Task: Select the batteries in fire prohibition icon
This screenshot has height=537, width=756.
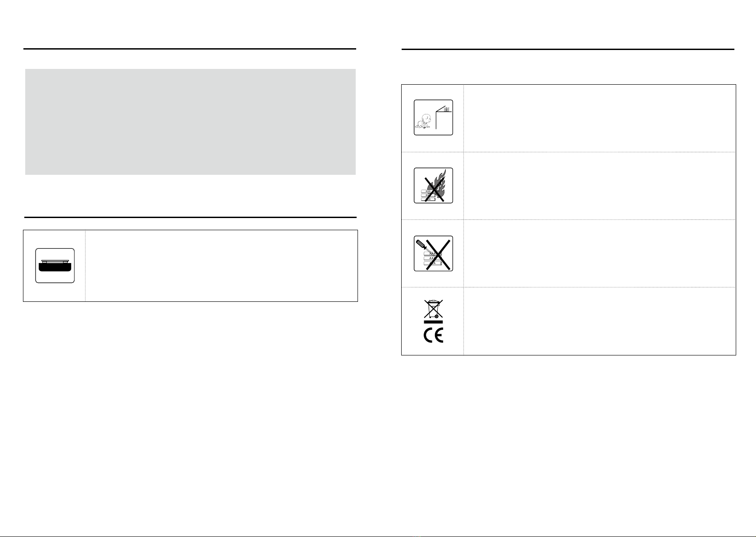Action: tap(433, 186)
